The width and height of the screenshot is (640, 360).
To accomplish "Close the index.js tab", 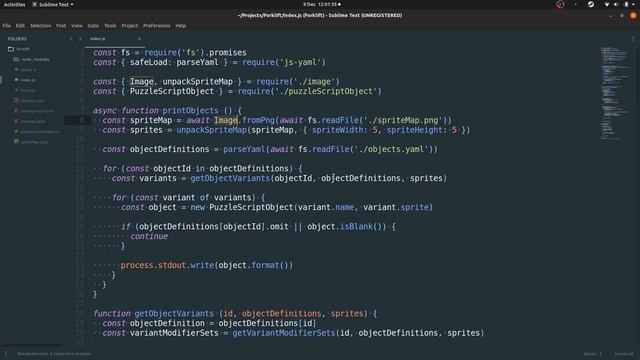I will point(139,39).
